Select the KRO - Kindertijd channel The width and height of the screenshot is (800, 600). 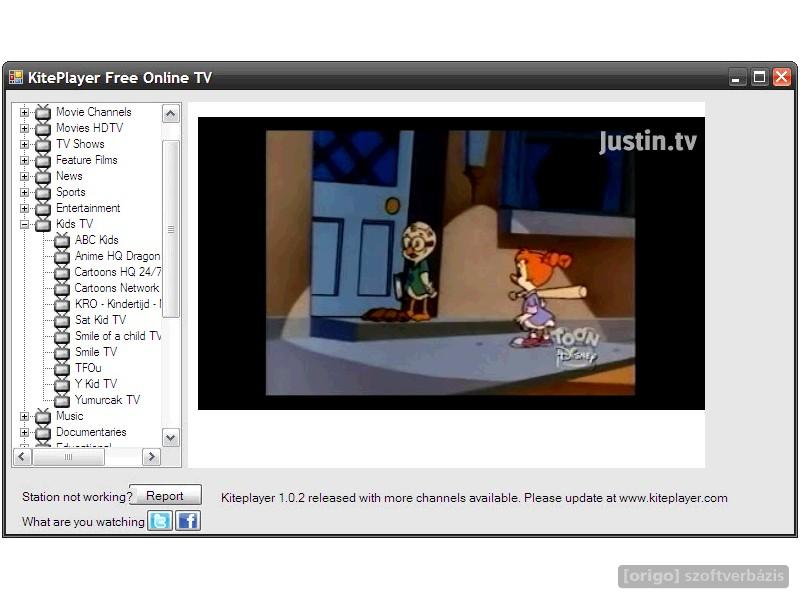118,304
